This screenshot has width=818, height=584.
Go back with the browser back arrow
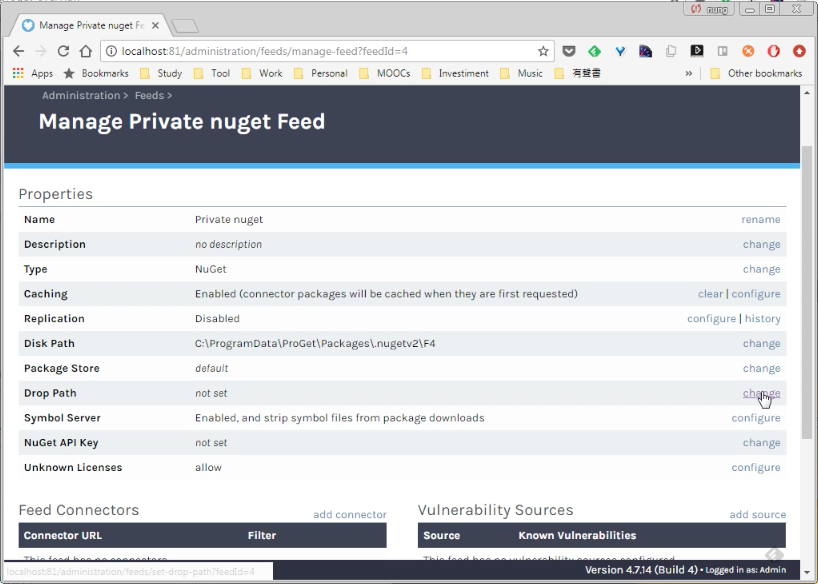tap(19, 51)
